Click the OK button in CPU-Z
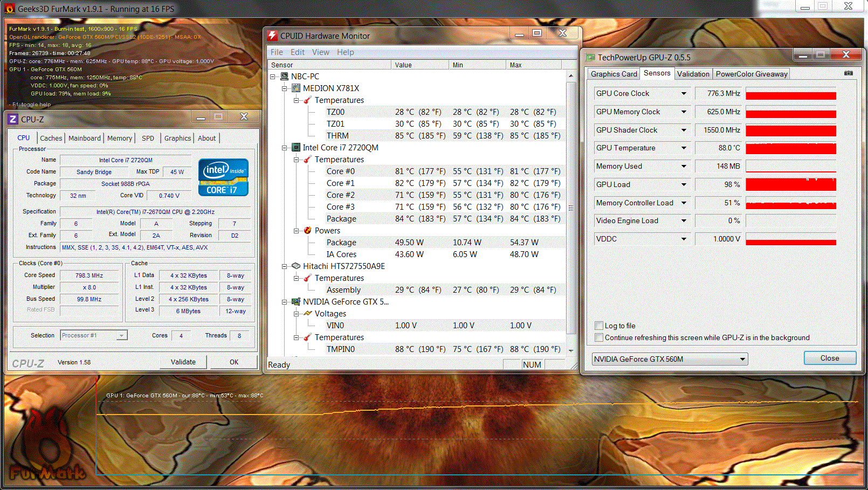868x490 pixels. coord(234,362)
